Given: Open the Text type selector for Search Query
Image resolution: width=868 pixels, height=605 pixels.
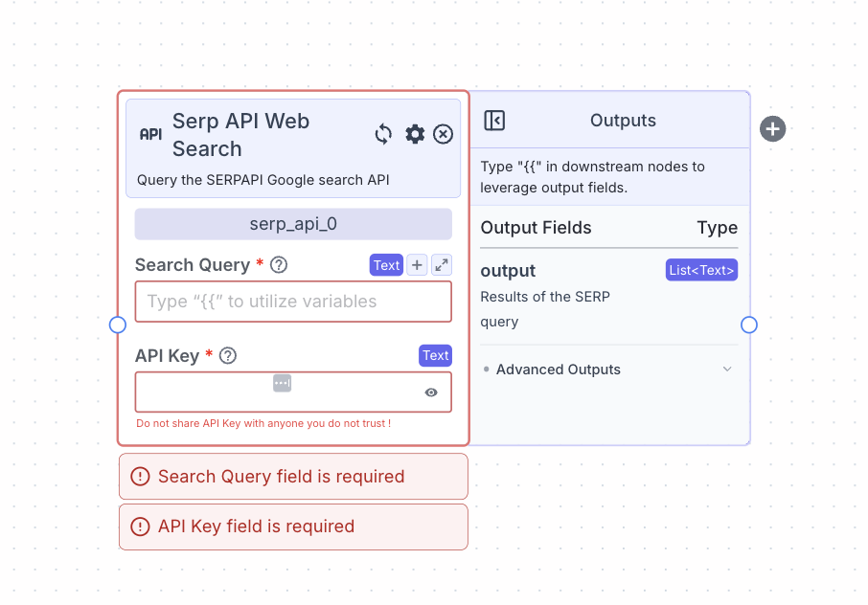Looking at the screenshot, I should click(386, 264).
